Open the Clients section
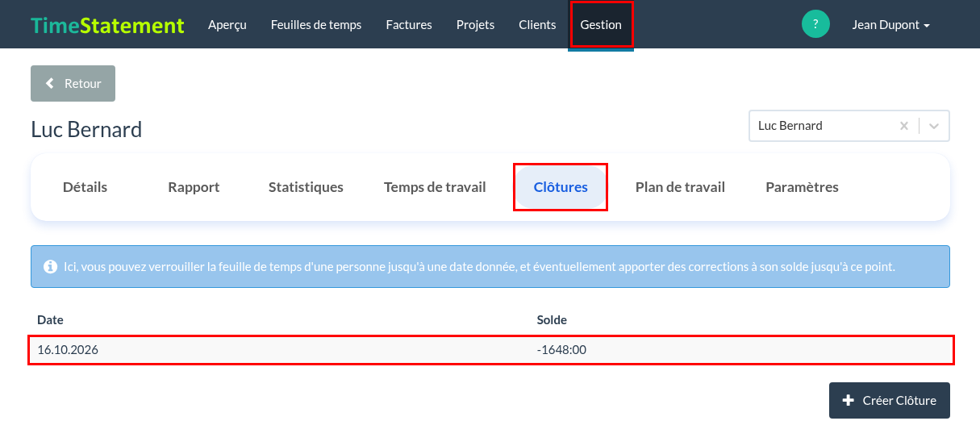 pos(537,25)
